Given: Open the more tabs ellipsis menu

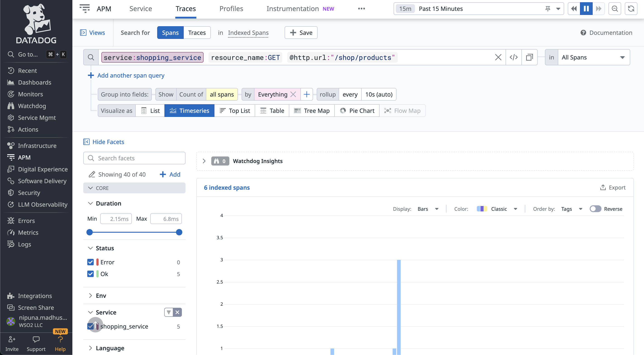Looking at the screenshot, I should pyautogui.click(x=361, y=9).
